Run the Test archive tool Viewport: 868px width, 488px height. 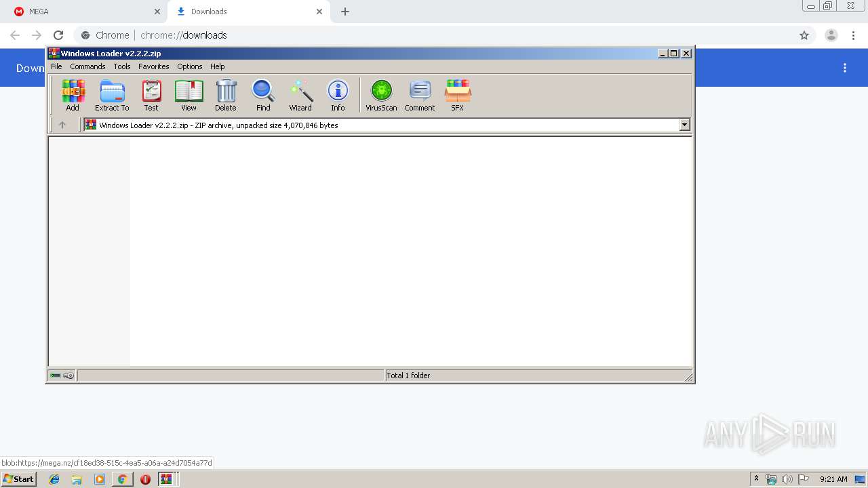click(151, 95)
